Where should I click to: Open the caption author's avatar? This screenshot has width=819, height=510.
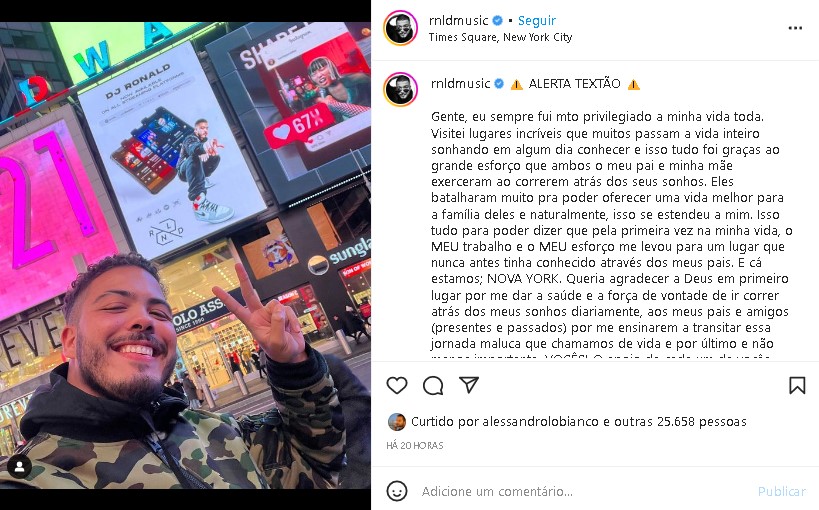coord(401,89)
